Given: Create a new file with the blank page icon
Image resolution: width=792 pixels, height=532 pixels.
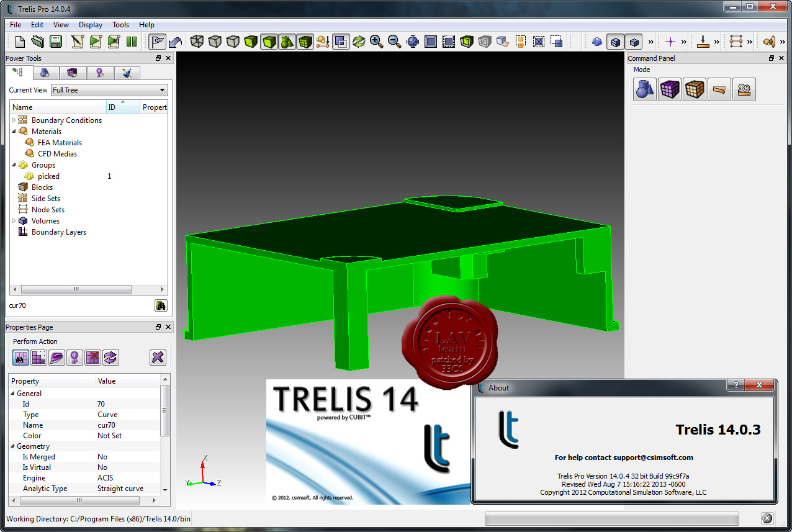Looking at the screenshot, I should pyautogui.click(x=20, y=42).
